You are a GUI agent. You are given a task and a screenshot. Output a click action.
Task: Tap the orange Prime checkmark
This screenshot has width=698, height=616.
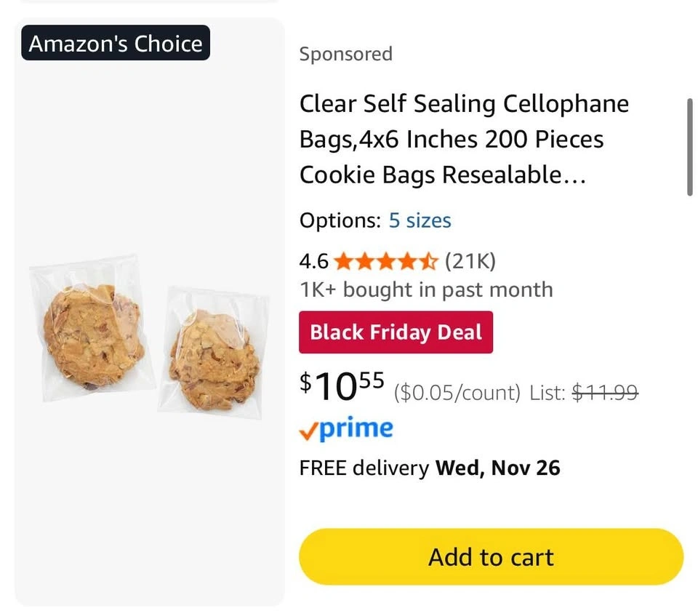coord(308,431)
